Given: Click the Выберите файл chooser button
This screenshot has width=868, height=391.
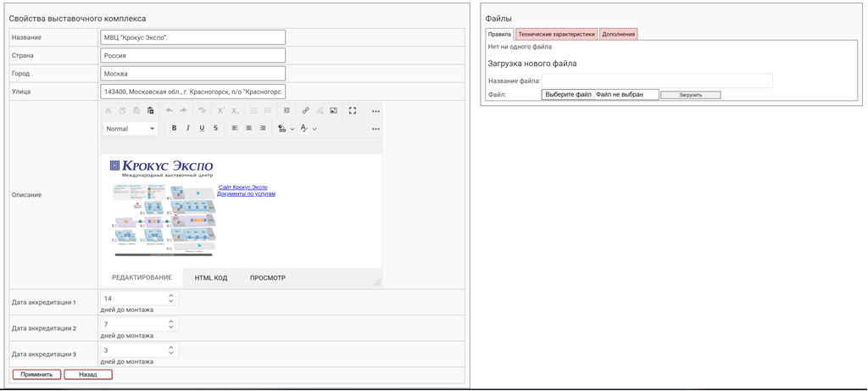Looking at the screenshot, I should pyautogui.click(x=568, y=95).
